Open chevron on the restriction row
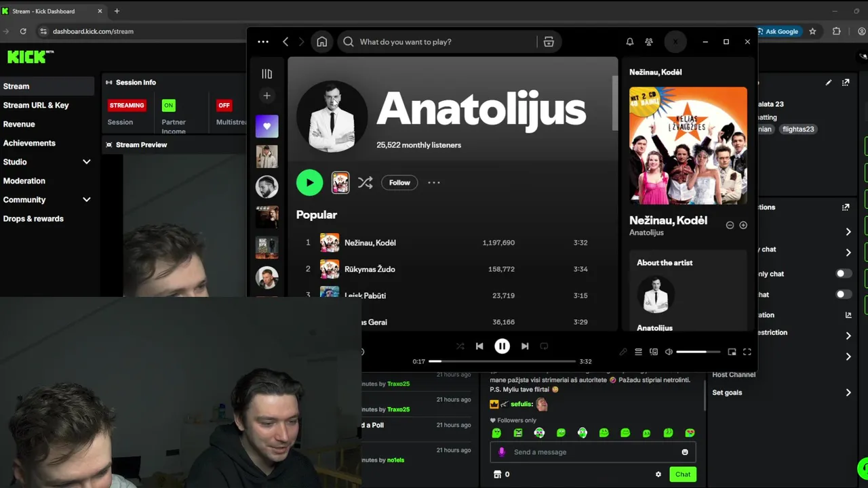This screenshot has height=488, width=868. (848, 335)
